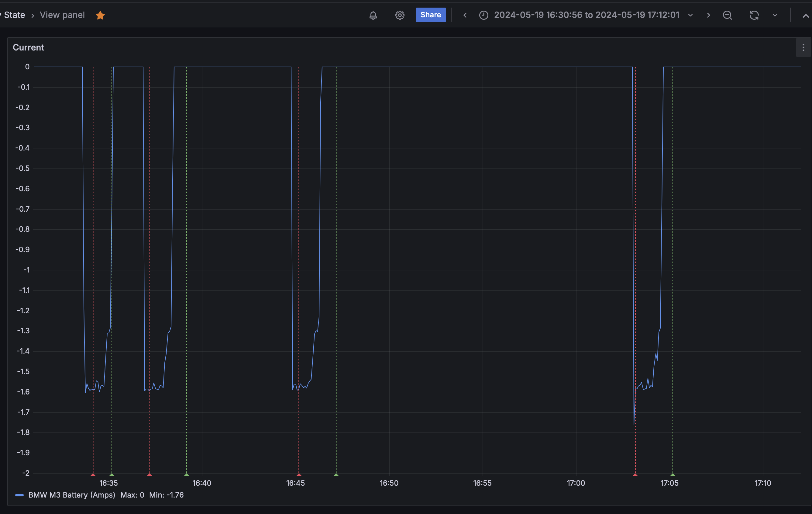The height and width of the screenshot is (514, 812).
Task: Click the first red annotation marker before 16:35
Action: click(x=93, y=474)
